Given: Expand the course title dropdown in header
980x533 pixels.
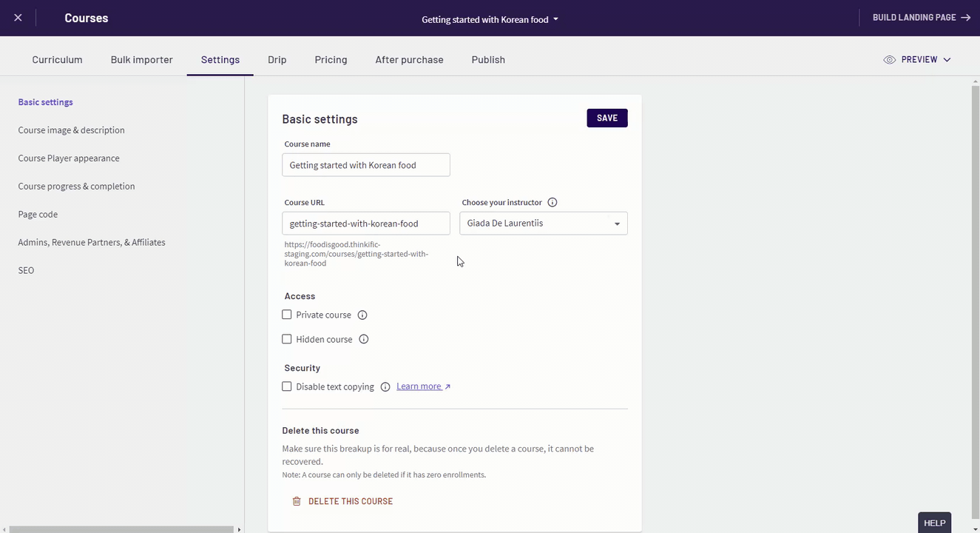Looking at the screenshot, I should tap(555, 20).
